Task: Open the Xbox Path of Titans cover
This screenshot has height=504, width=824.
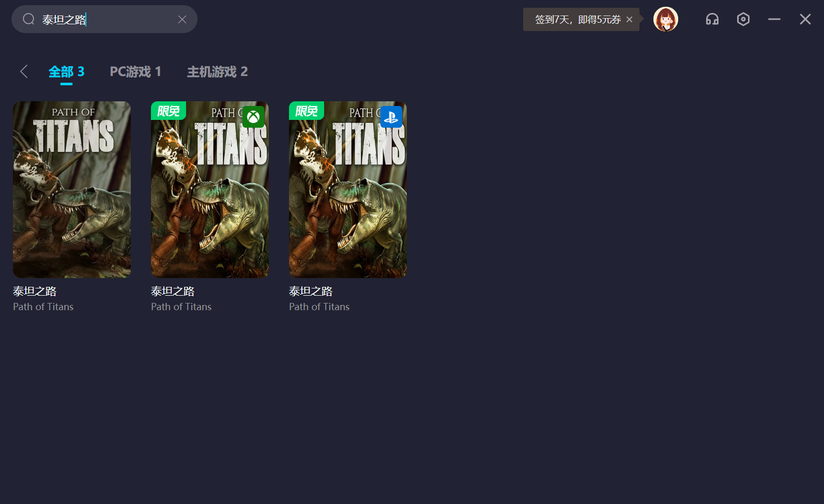Action: [210, 190]
